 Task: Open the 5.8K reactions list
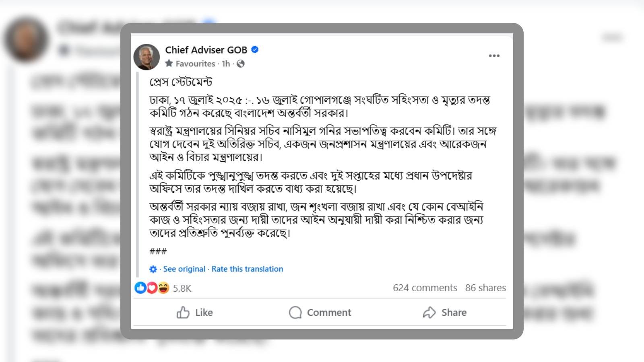[182, 288]
